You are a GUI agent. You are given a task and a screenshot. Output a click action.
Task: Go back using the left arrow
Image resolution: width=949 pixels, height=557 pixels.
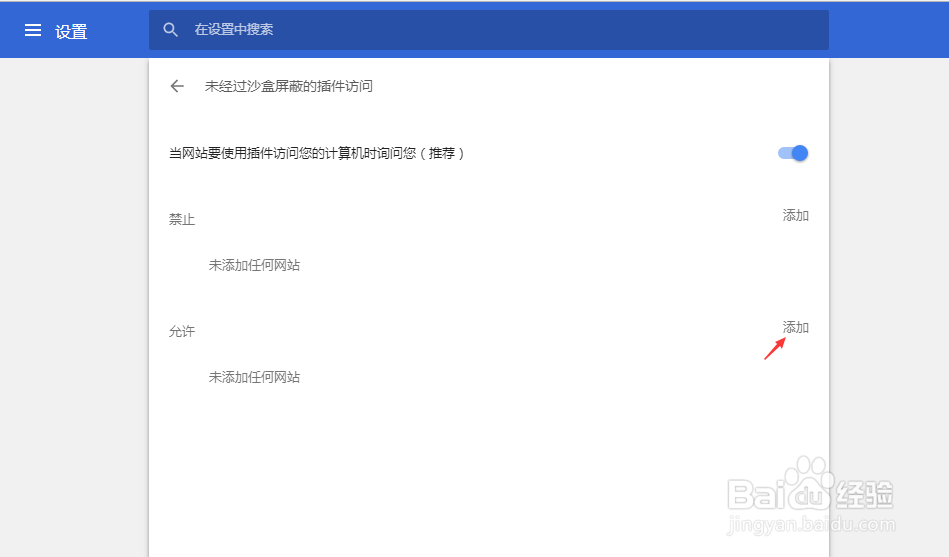177,86
